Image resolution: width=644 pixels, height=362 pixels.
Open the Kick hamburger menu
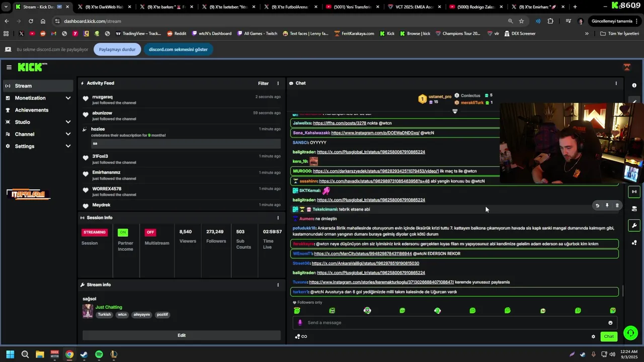pos(9,67)
